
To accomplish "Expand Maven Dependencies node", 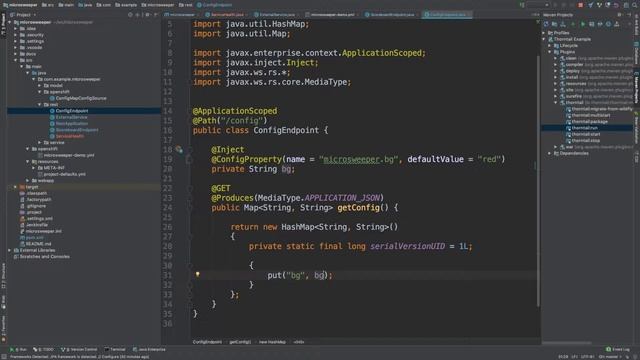I will [x=550, y=153].
